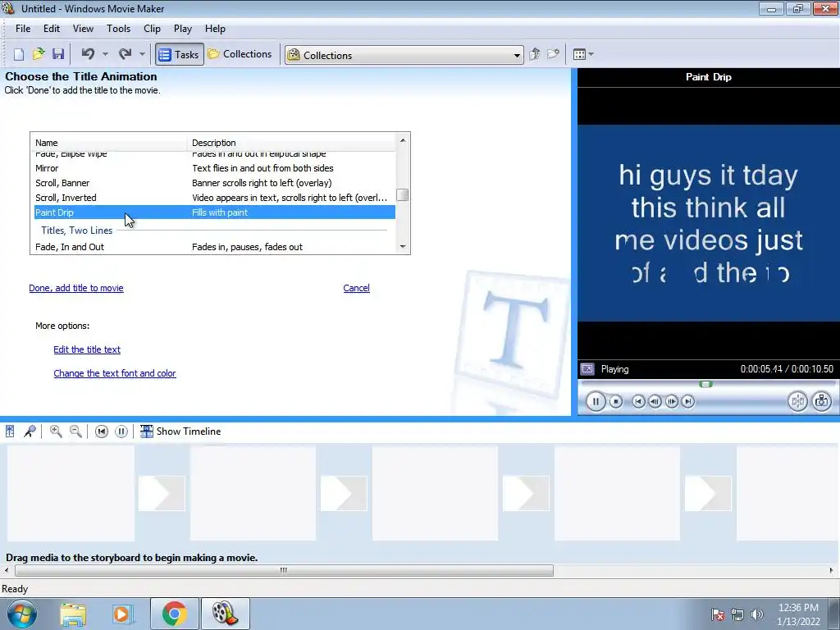Create a new project with the blank page icon
The width and height of the screenshot is (840, 630).
(x=19, y=54)
